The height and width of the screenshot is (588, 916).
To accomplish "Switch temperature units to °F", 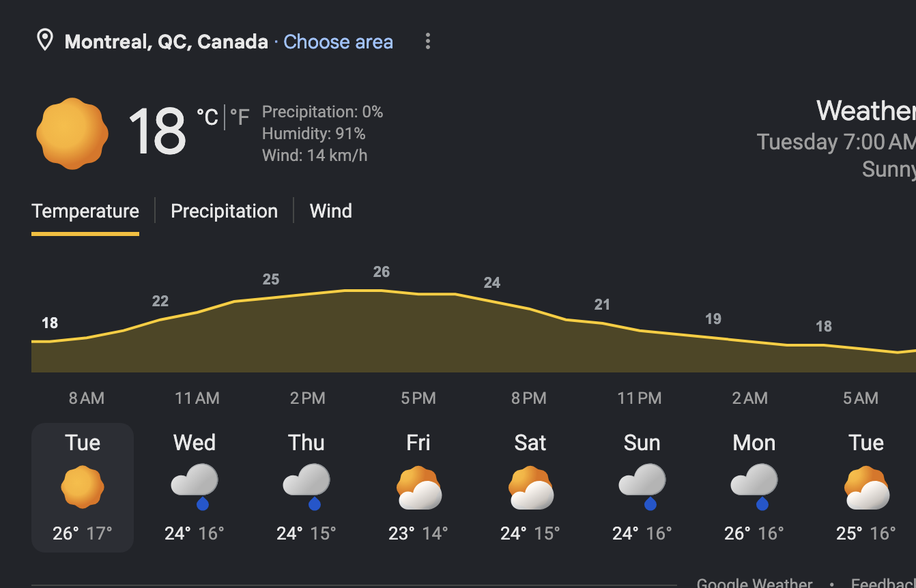I will point(240,117).
